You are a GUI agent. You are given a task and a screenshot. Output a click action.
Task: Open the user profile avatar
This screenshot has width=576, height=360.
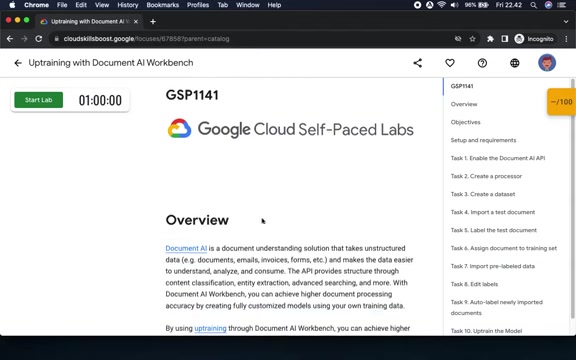[x=547, y=63]
